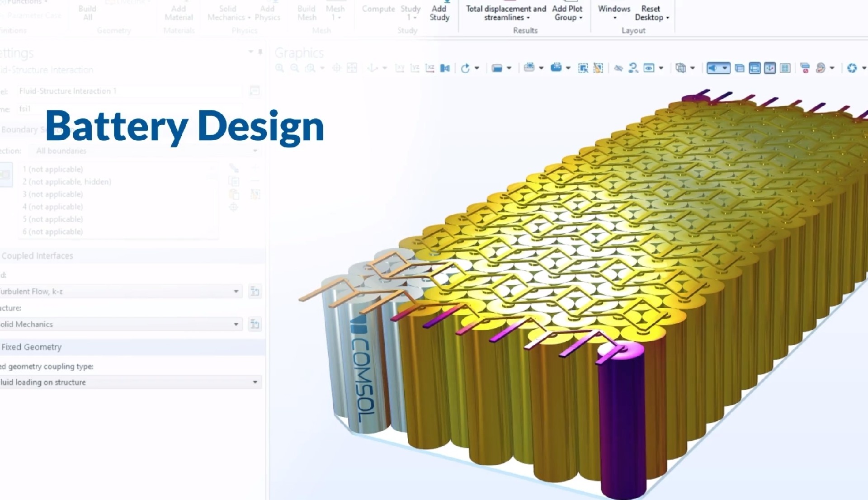Click the rotate view icon in Graphics toolbar
The width and height of the screenshot is (868, 500).
point(465,68)
